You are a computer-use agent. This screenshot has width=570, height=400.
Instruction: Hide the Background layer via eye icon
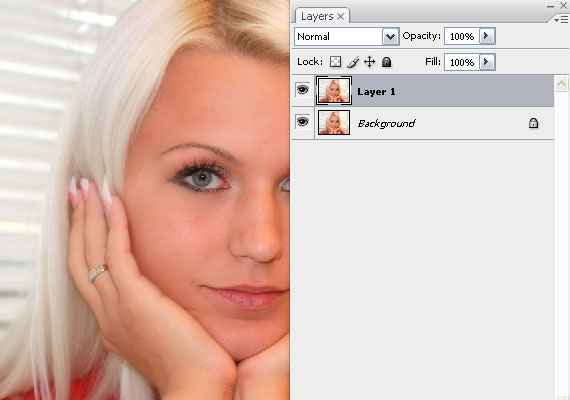(x=302, y=121)
